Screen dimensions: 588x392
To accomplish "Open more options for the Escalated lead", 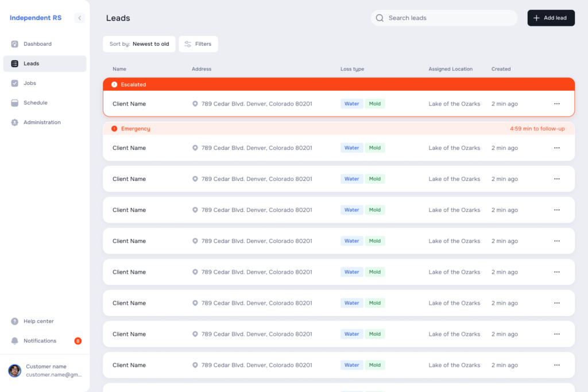I will (x=556, y=104).
